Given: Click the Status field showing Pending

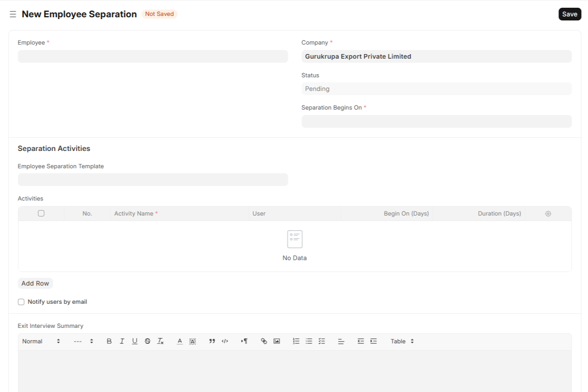Looking at the screenshot, I should 437,89.
